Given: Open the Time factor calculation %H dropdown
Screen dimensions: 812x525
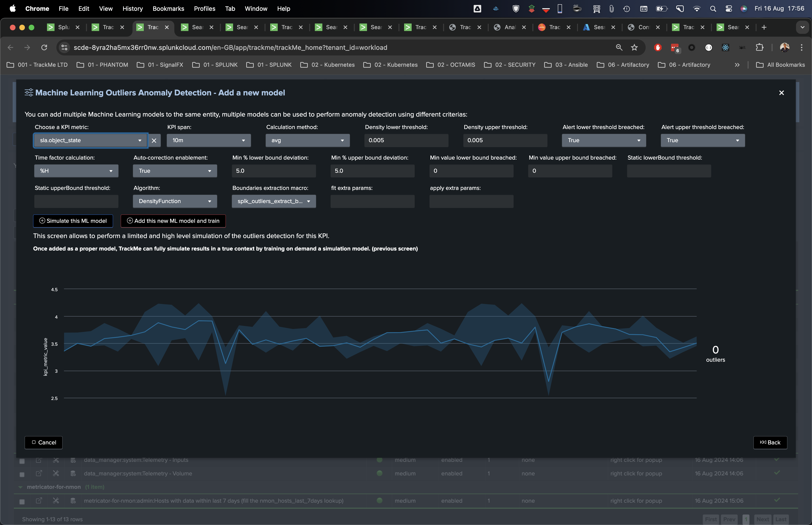Looking at the screenshot, I should (x=76, y=171).
